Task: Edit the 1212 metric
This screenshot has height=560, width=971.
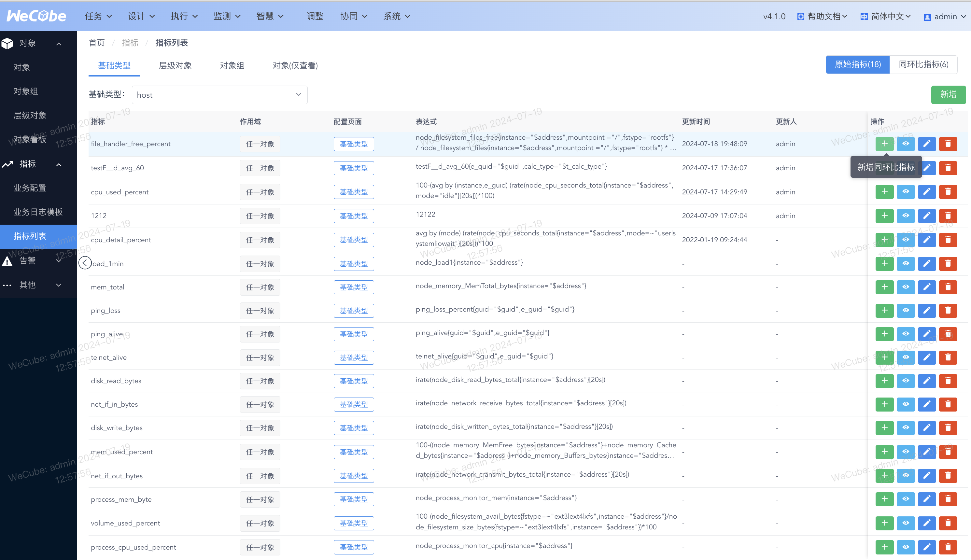Action: [x=927, y=216]
